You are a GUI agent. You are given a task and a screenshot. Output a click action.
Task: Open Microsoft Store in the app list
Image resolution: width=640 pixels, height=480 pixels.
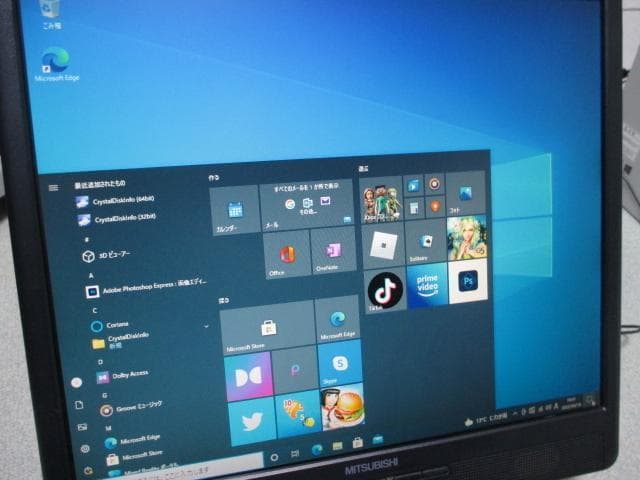click(x=135, y=456)
